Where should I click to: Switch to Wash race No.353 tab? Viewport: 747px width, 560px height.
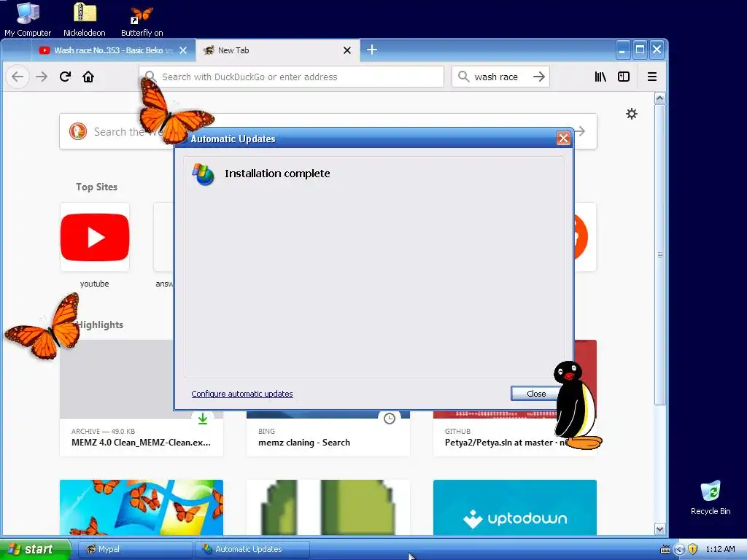pyautogui.click(x=113, y=50)
